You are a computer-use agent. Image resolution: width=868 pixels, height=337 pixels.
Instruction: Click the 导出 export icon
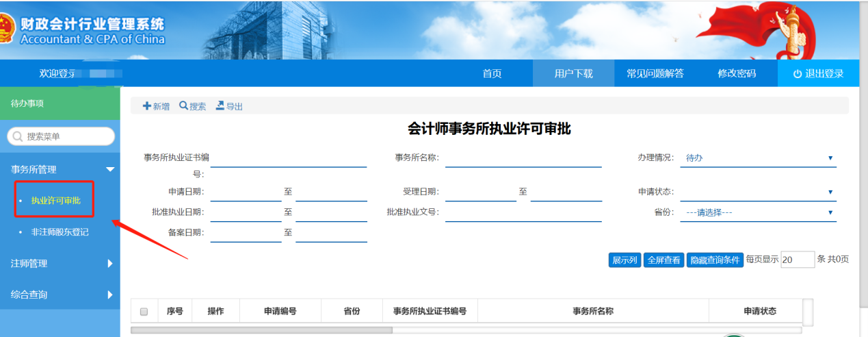(220, 105)
